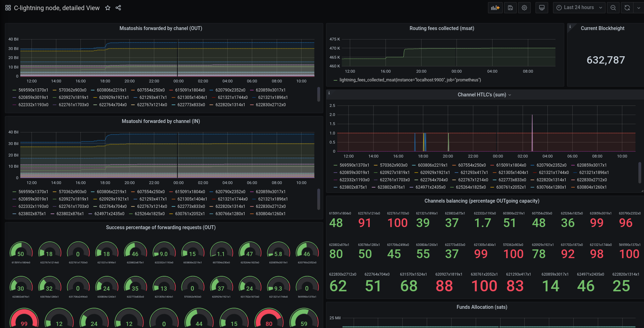Open the dashboards grid menu icon
Image resolution: width=644 pixels, height=328 pixels.
coord(8,8)
